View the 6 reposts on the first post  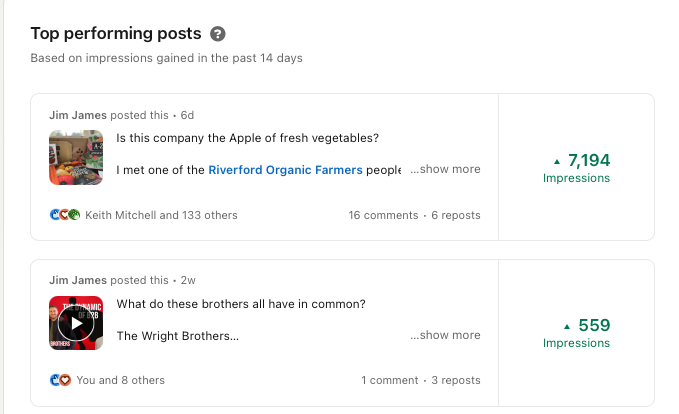tap(456, 215)
